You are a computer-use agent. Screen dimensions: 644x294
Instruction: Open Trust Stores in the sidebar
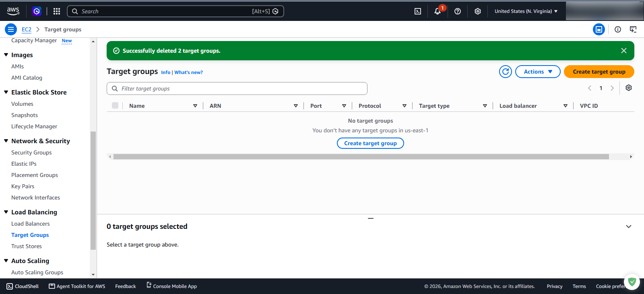tap(27, 246)
